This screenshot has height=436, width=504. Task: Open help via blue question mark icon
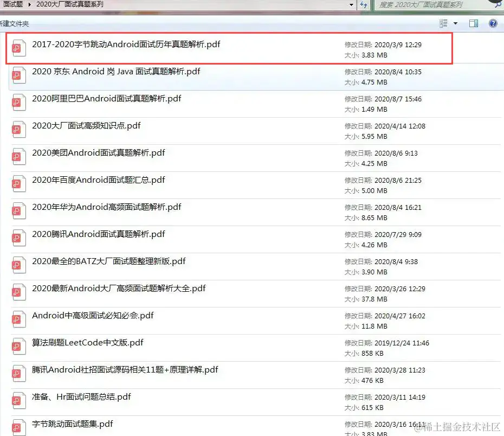[x=493, y=23]
